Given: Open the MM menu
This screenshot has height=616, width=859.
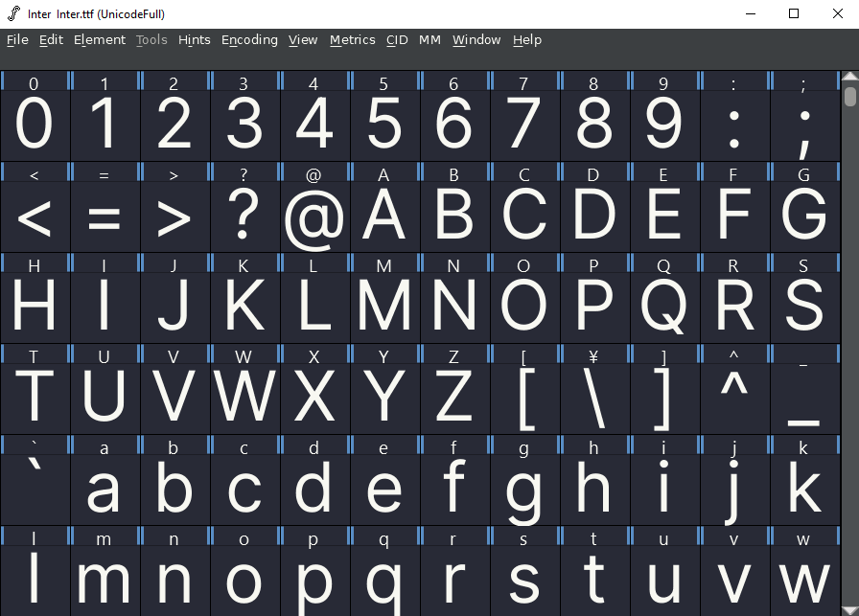Looking at the screenshot, I should click(x=429, y=39).
